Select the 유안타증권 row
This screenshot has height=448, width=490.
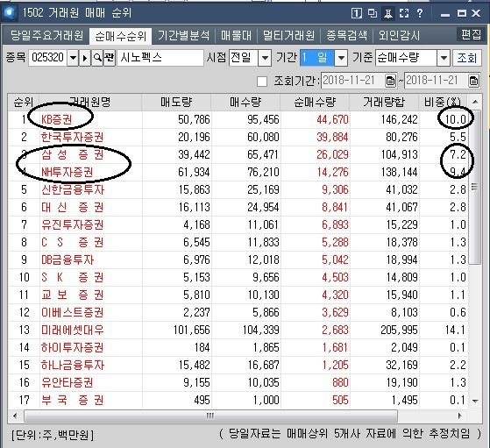[238, 382]
